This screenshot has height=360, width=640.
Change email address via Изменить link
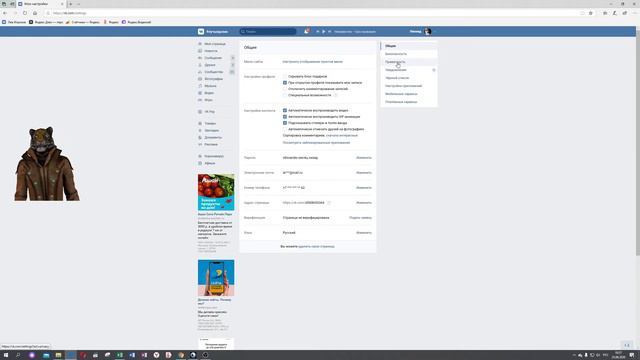coord(364,173)
